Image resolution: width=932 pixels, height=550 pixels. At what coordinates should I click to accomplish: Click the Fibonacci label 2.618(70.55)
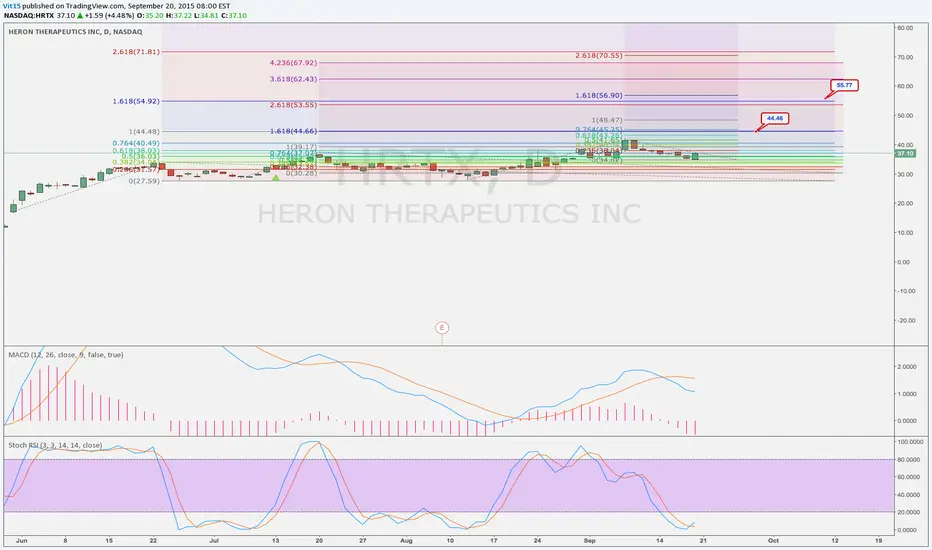(x=599, y=55)
